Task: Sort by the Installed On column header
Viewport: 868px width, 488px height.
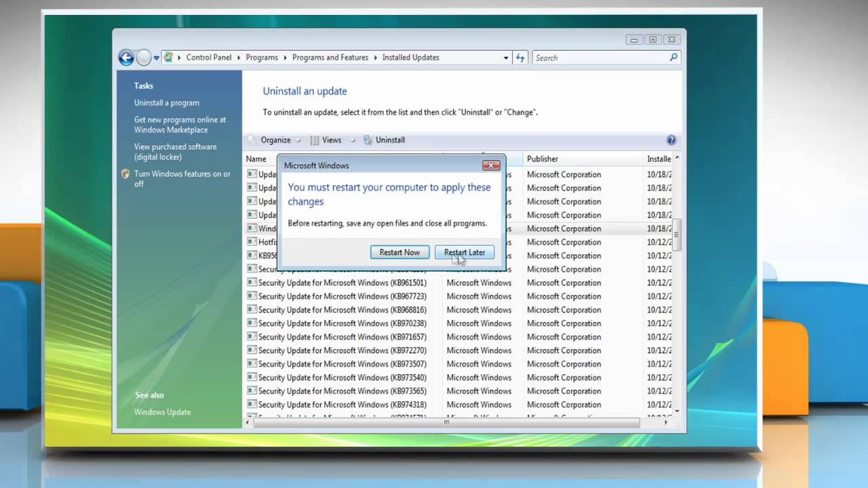Action: (658, 159)
